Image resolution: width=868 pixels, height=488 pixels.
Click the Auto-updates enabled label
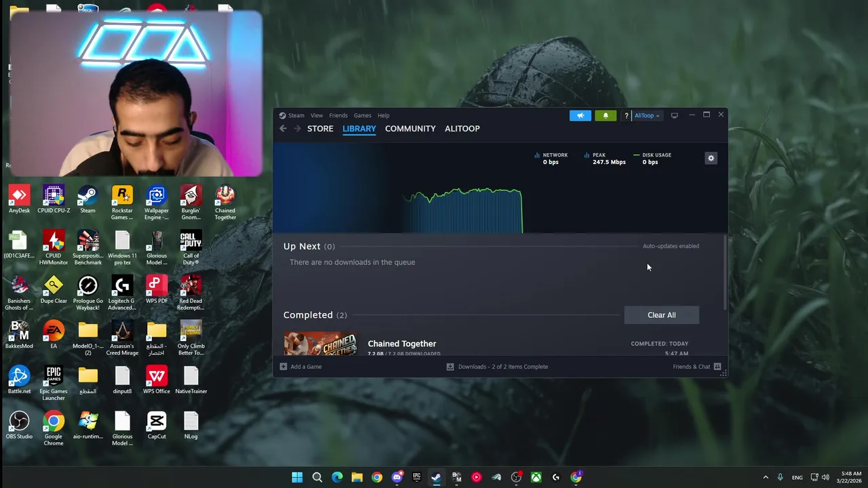671,246
